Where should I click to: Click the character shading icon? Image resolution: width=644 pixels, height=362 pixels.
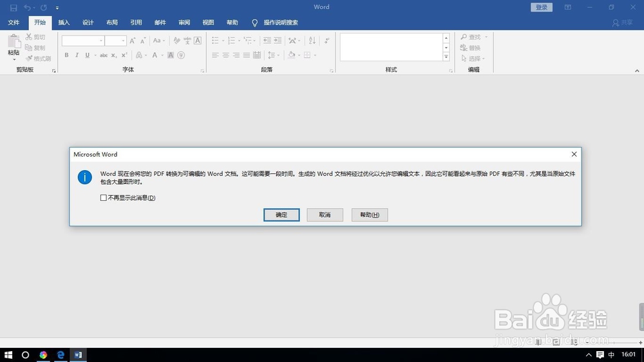click(x=171, y=55)
